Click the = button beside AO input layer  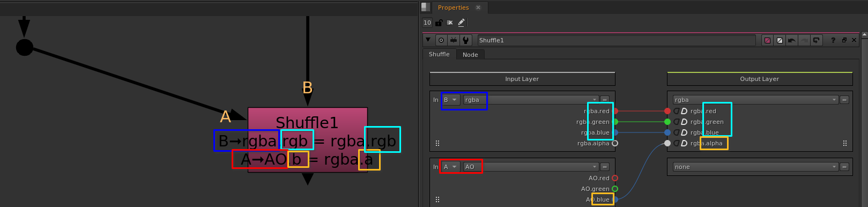coord(605,167)
